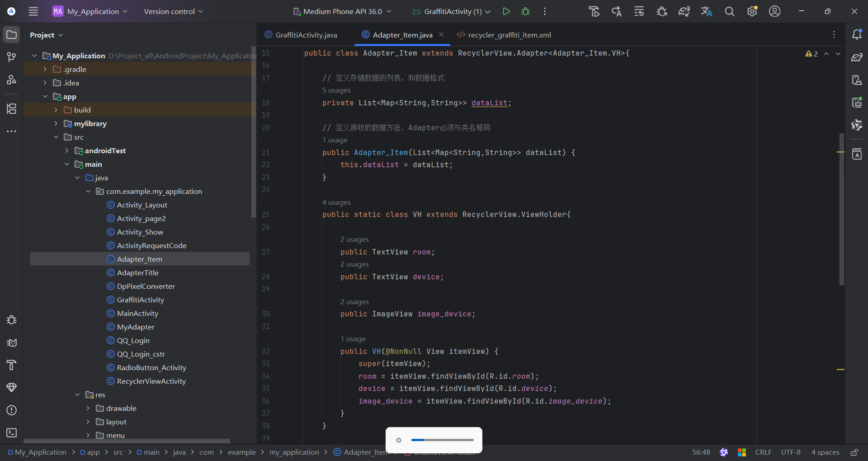The width and height of the screenshot is (868, 461).
Task: Sync project with Gradle files
Action: pyautogui.click(x=684, y=11)
